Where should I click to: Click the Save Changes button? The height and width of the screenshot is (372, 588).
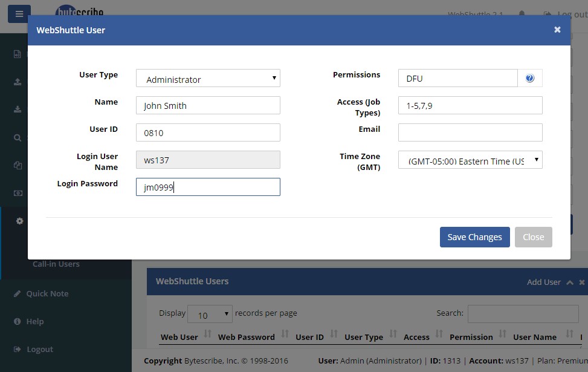475,237
